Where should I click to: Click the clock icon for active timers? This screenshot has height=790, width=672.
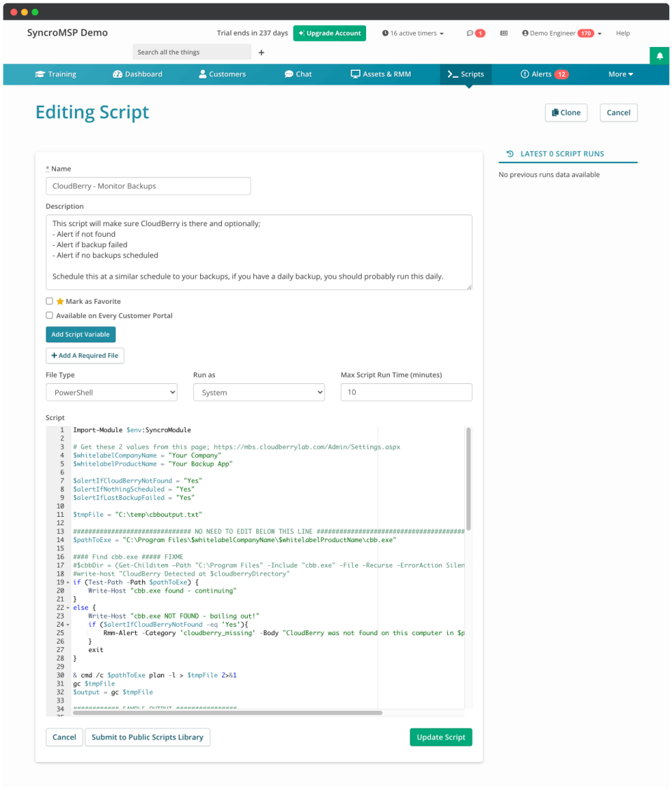tap(385, 33)
